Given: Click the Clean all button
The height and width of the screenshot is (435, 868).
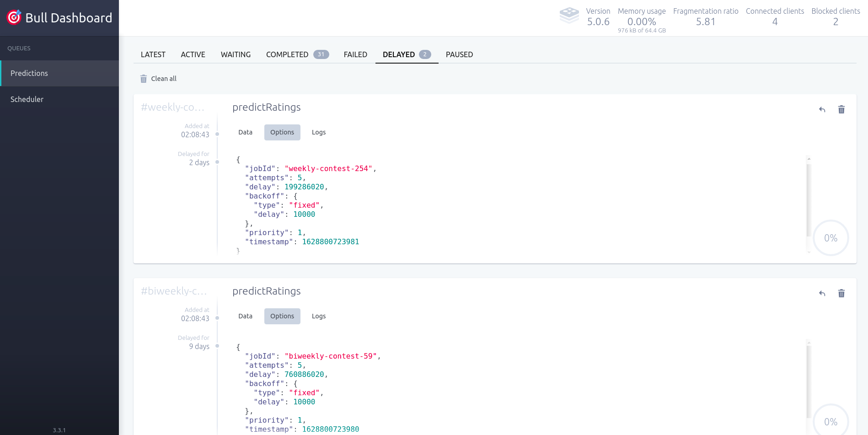Looking at the screenshot, I should click(x=158, y=79).
